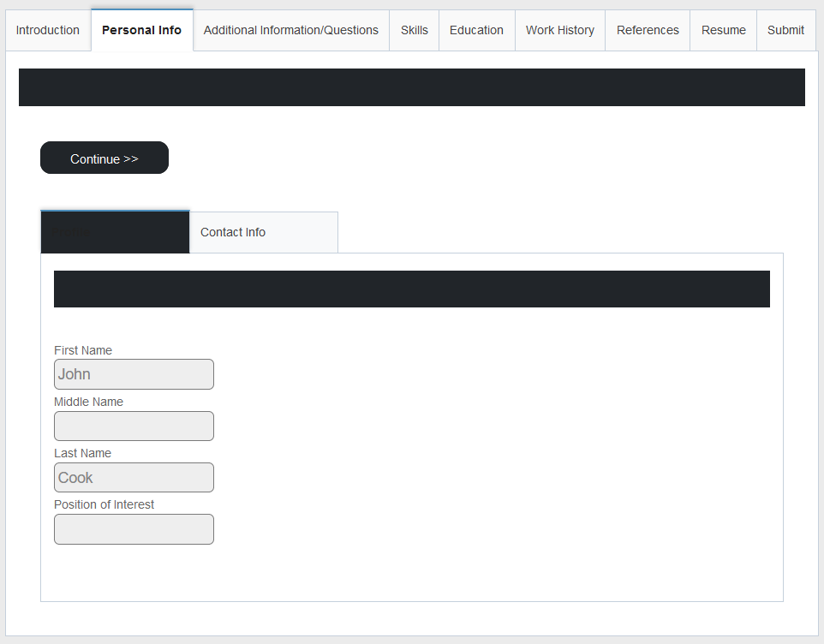Click the Continue >> button

104,158
